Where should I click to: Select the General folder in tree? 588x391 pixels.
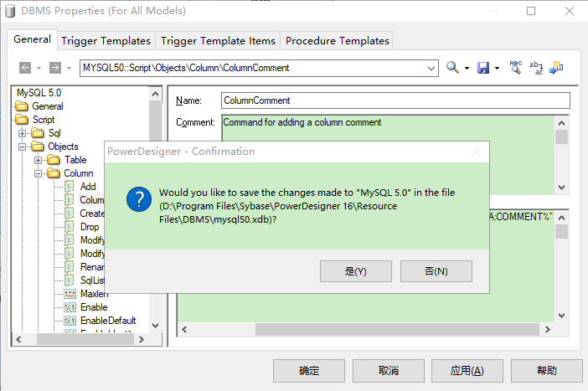(47, 106)
